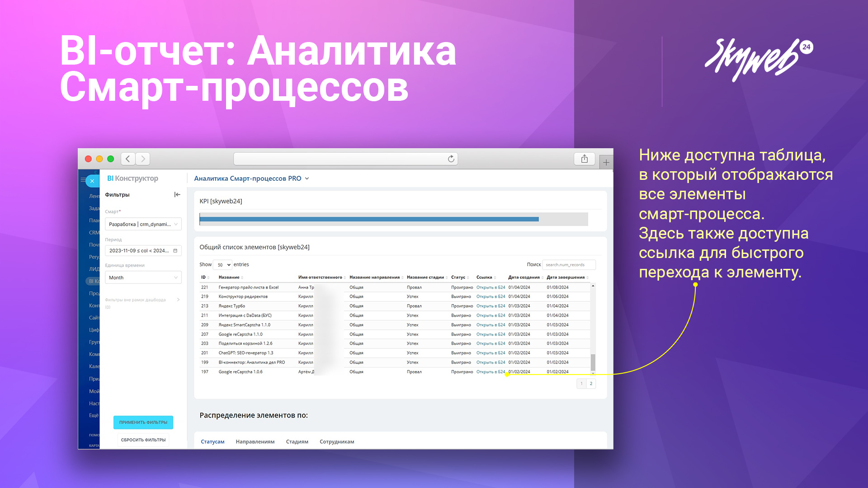The height and width of the screenshot is (488, 868).
Task: Sort the table by Статус column
Action: [x=459, y=277]
